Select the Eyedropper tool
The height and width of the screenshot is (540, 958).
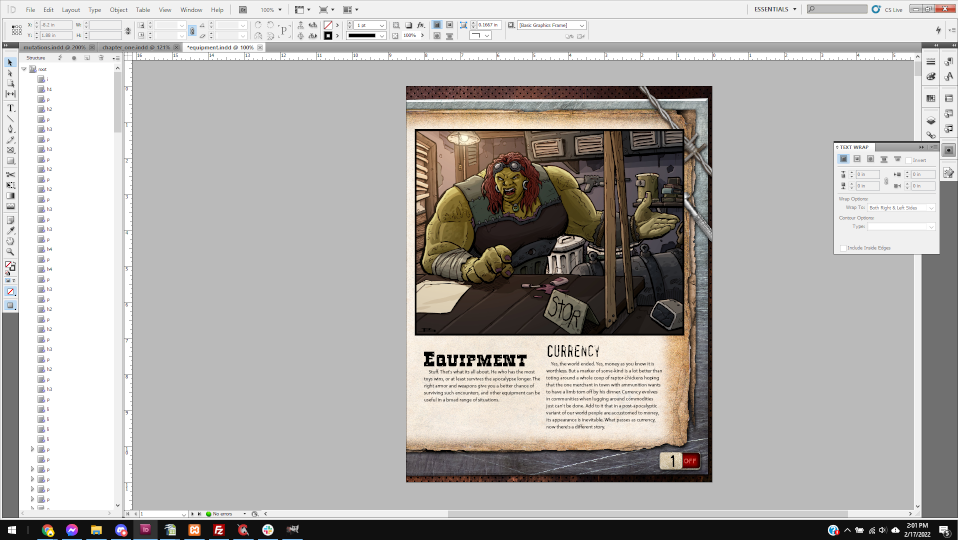click(x=11, y=230)
